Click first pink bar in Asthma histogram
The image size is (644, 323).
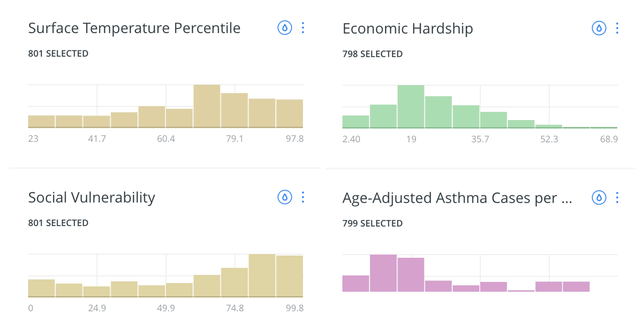pos(356,284)
